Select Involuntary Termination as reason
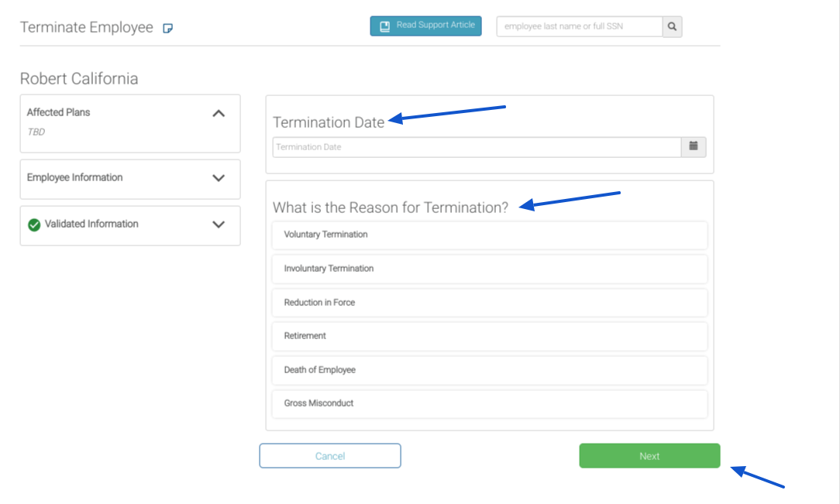 pyautogui.click(x=489, y=269)
